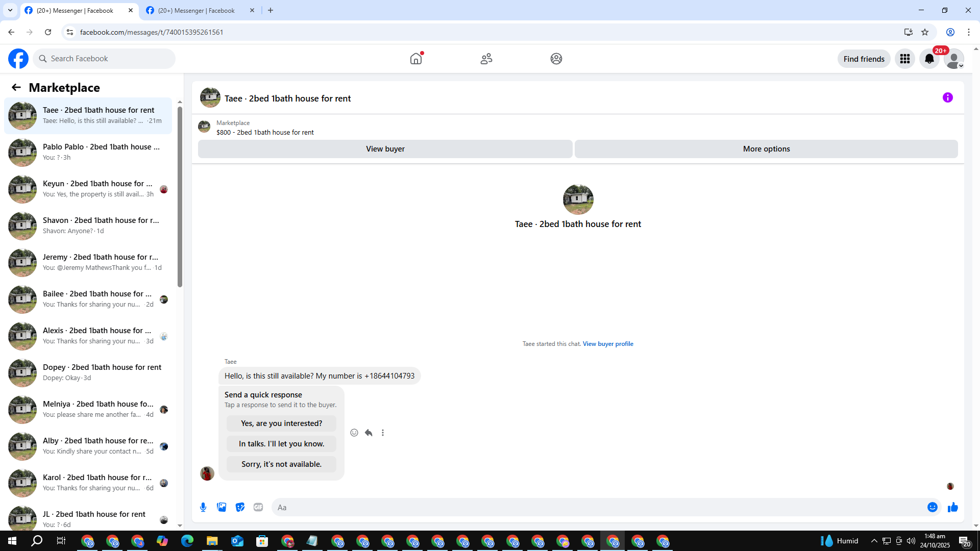
Task: Go back from Marketplace chats list
Action: [16, 88]
